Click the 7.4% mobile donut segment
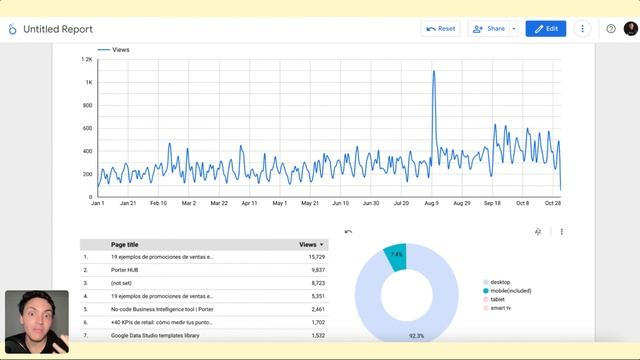Image resolution: width=640 pixels, height=360 pixels. point(396,255)
